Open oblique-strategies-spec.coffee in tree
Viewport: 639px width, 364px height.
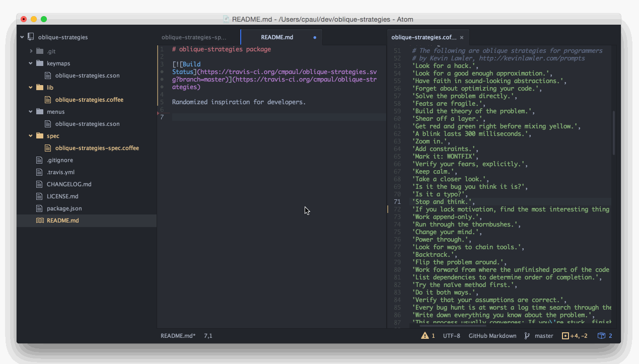click(x=97, y=148)
